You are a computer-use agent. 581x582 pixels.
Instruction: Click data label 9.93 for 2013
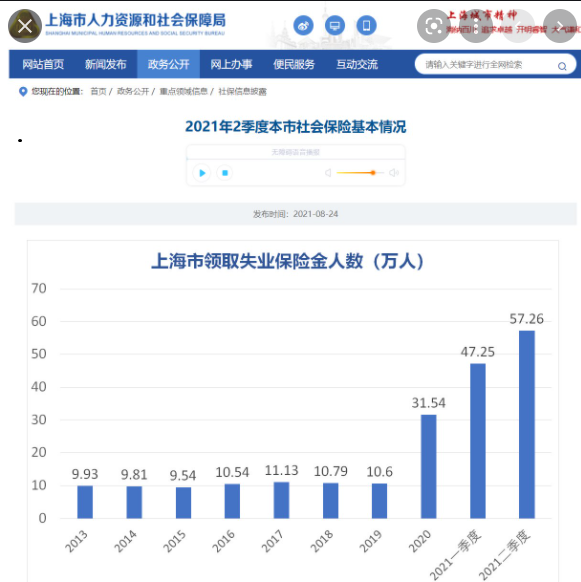[x=85, y=474]
